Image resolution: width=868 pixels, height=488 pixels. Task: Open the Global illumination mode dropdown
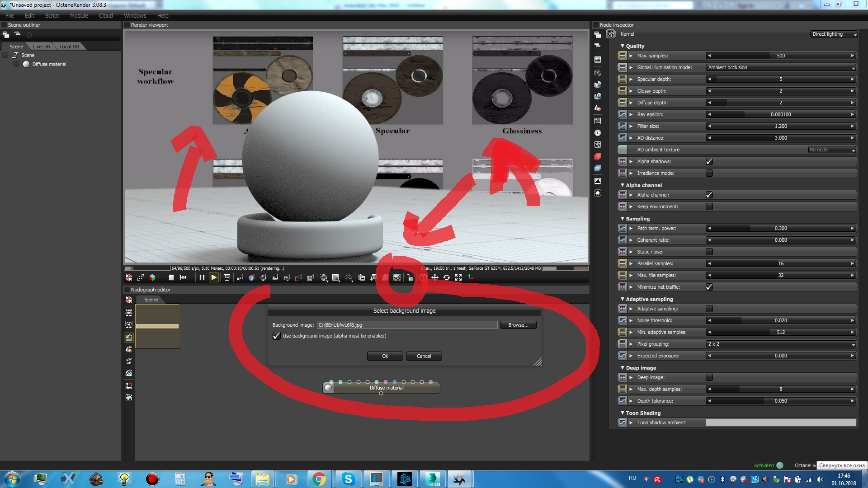(781, 67)
